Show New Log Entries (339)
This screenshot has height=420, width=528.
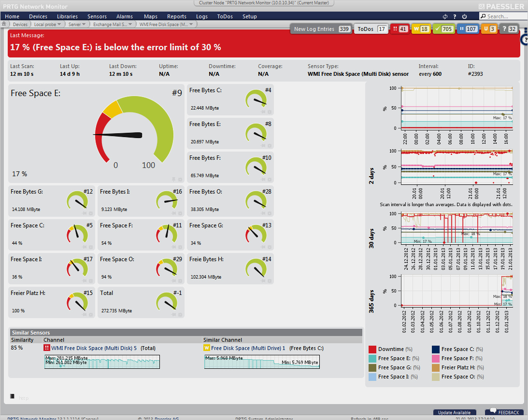(322, 29)
